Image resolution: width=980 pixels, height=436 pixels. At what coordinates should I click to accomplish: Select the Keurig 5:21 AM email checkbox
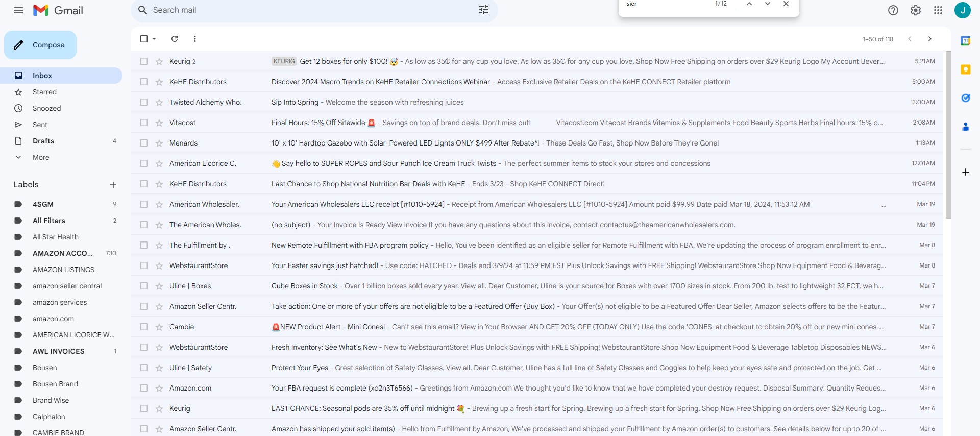point(144,61)
